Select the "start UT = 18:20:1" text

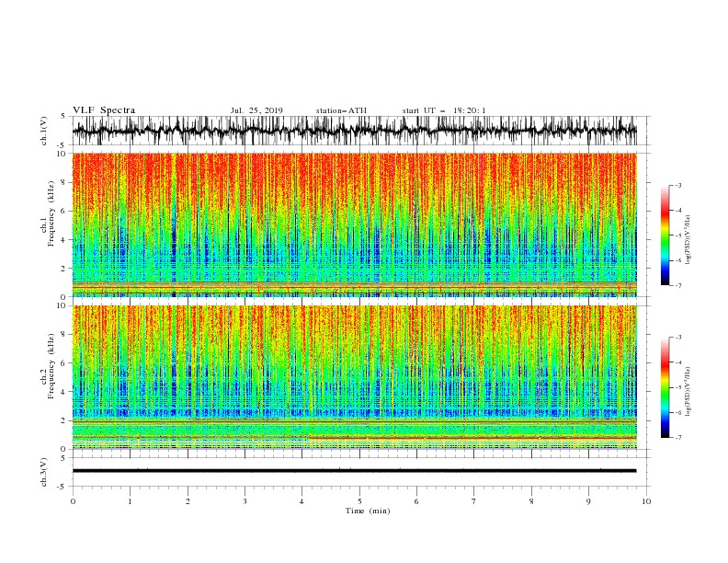pyautogui.click(x=444, y=110)
